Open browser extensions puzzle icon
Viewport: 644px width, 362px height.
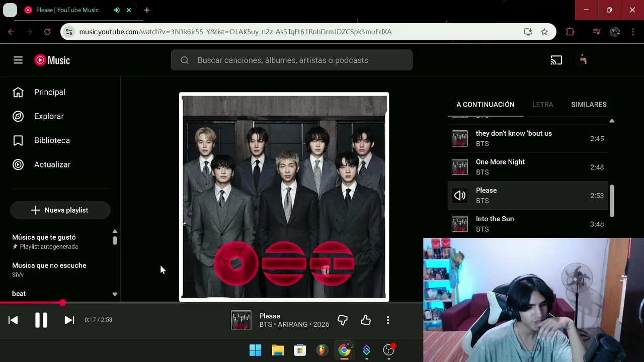(x=570, y=32)
